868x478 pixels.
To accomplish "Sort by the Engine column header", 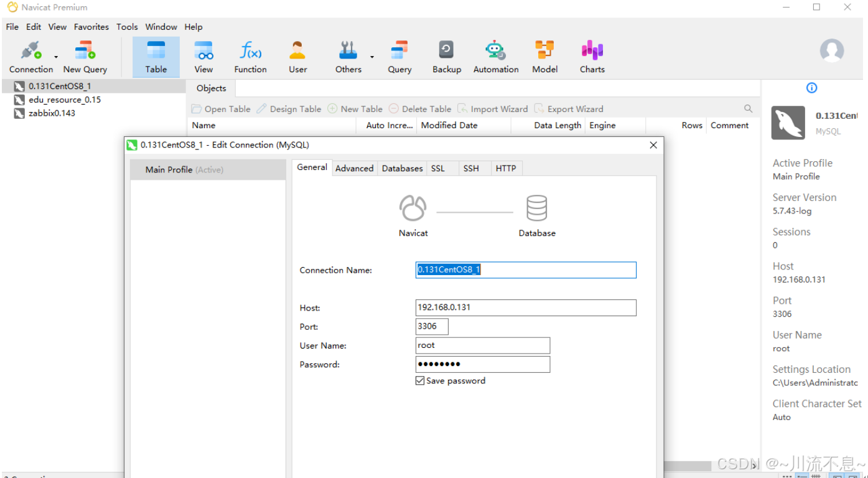I will coord(615,125).
